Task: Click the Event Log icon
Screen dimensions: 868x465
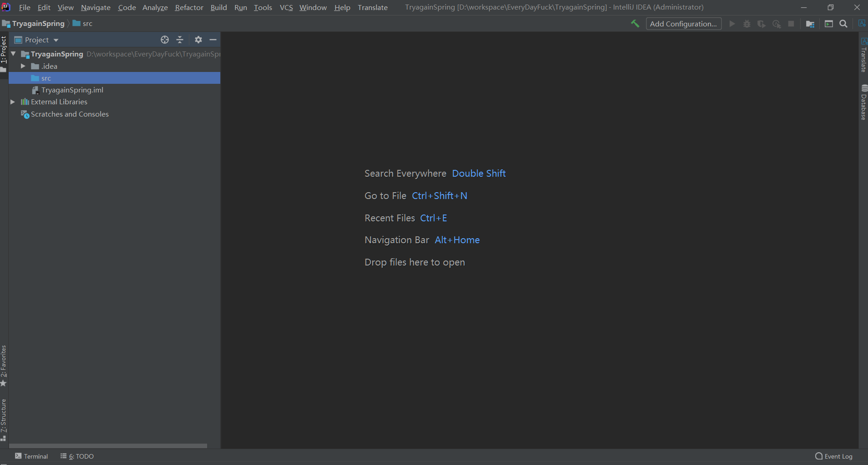Action: tap(819, 456)
